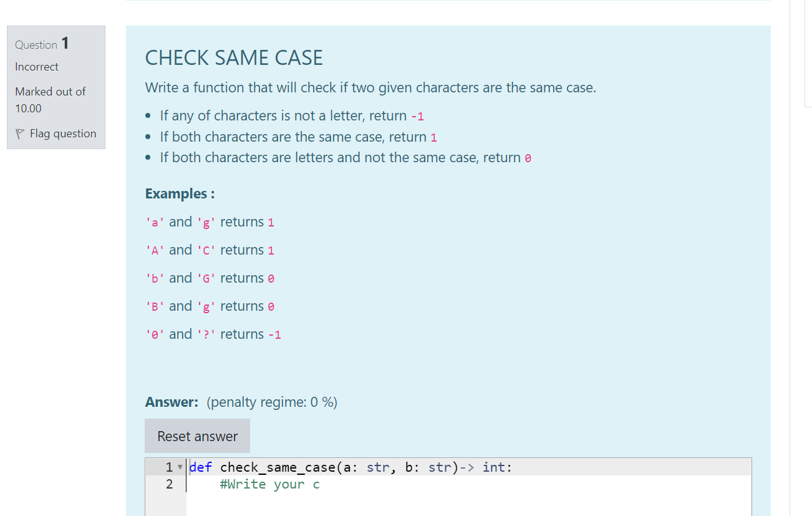Click the 'a' and 'g' returns 1 example
This screenshot has height=516, width=812.
(209, 221)
